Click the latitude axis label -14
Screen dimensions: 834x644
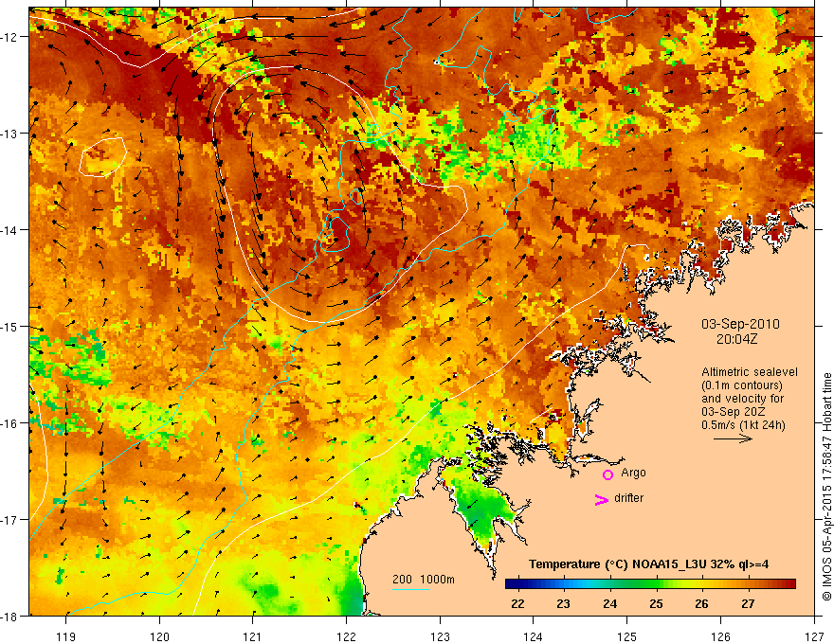click(9, 230)
